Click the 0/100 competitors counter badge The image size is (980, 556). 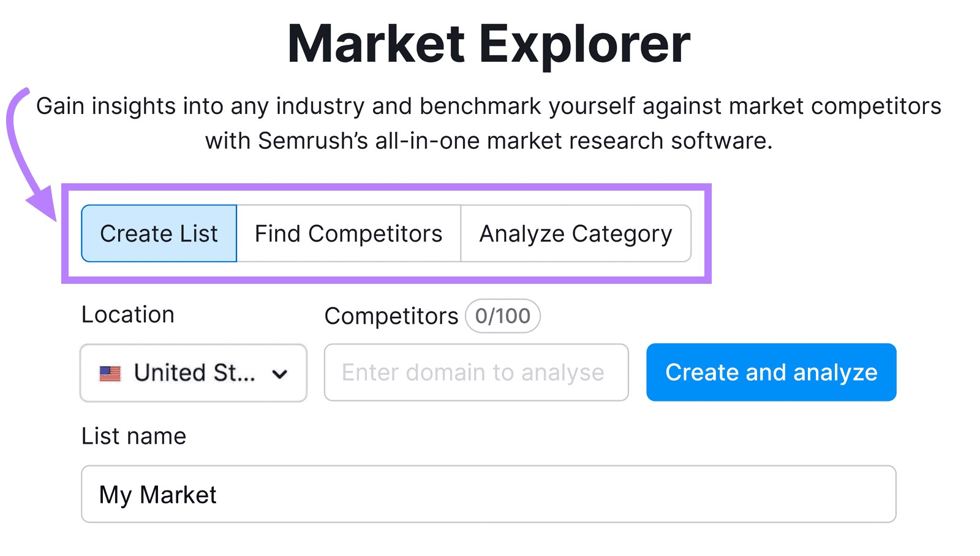(502, 316)
